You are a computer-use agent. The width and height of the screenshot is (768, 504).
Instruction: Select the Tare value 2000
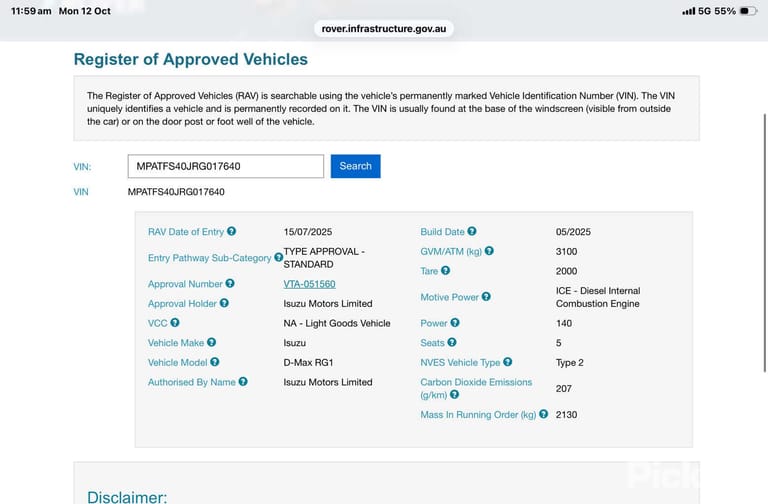tap(566, 271)
